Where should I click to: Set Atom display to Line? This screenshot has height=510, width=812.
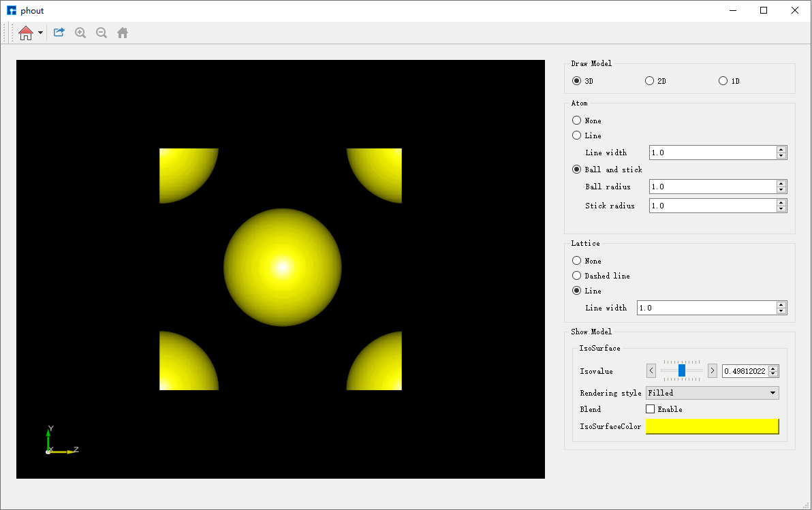click(x=577, y=136)
